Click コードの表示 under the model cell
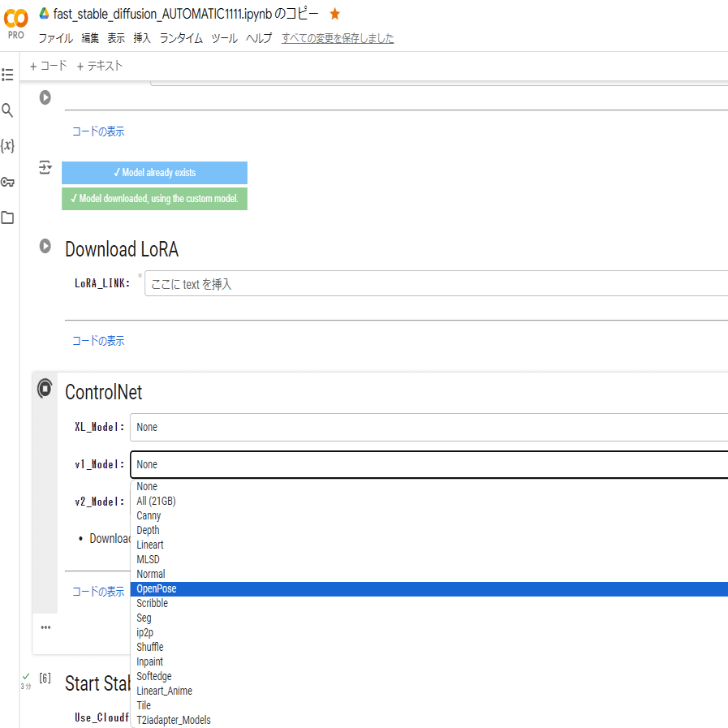Viewport: 728px width, 728px height. click(98, 131)
